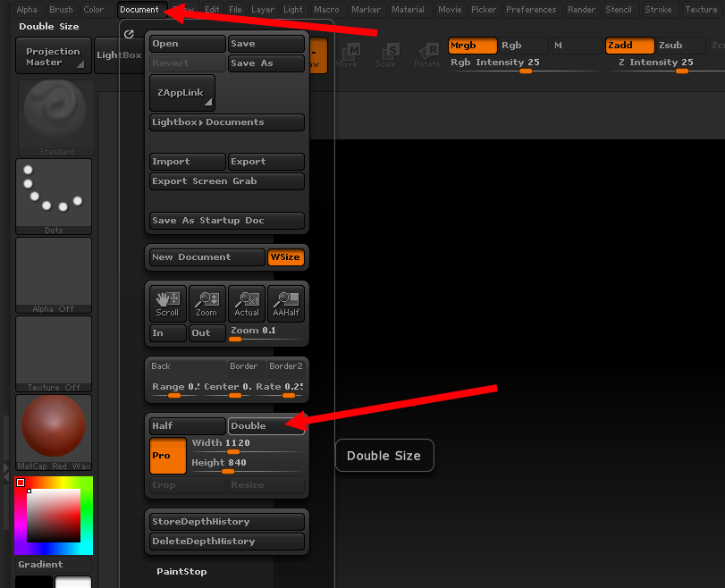The image size is (725, 588).
Task: Adjust the Z Intensity slider
Action: point(665,65)
